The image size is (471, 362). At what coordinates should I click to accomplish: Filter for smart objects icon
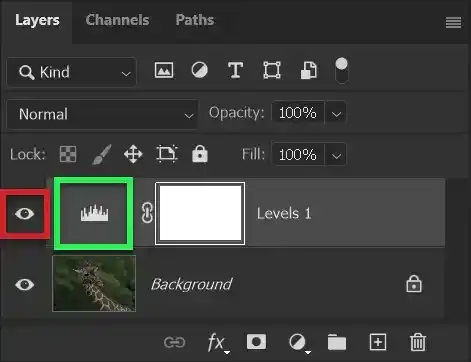coord(309,70)
